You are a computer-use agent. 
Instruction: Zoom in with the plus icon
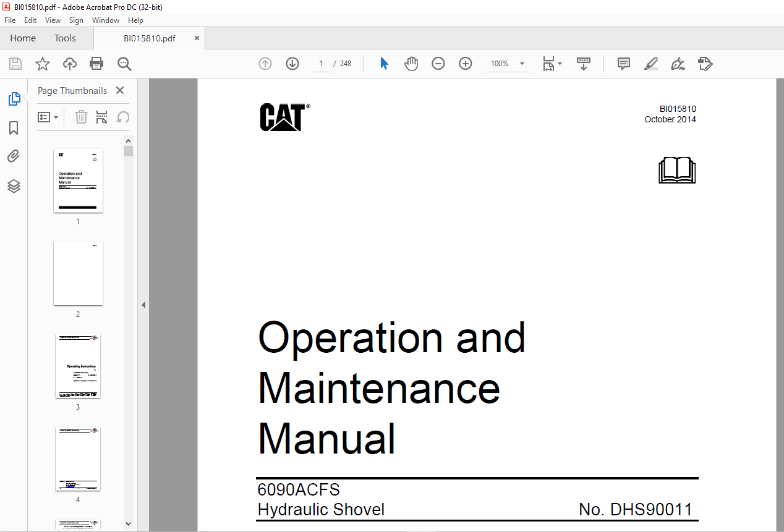(466, 64)
